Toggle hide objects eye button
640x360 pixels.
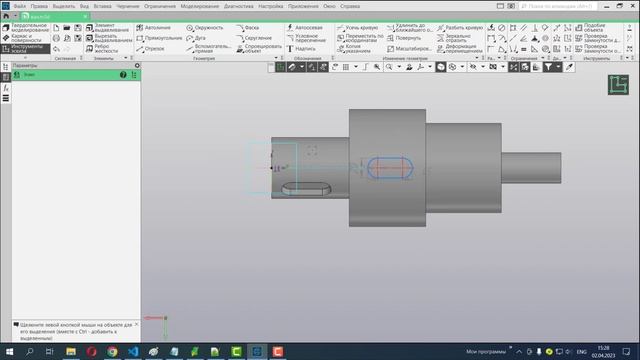click(473, 67)
